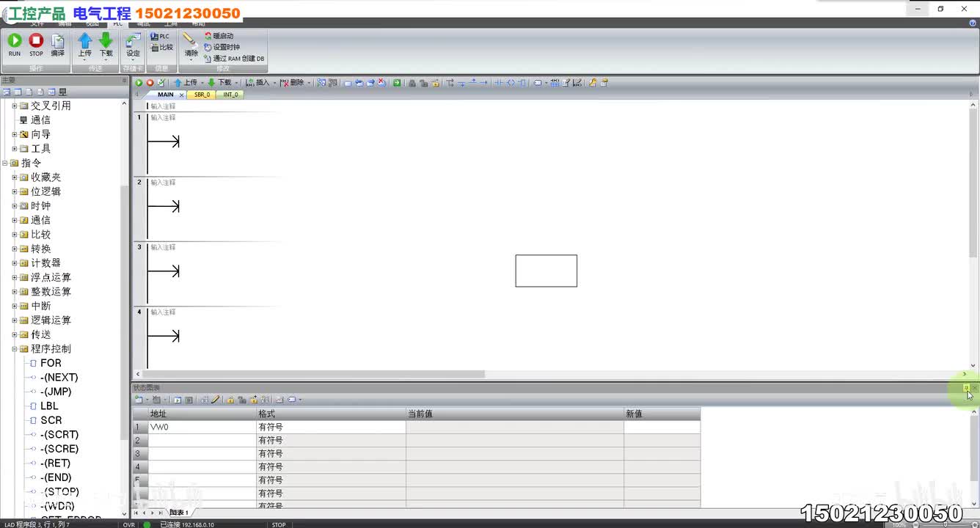Open the 删除 delete dropdown arrow
This screenshot has width=980, height=528.
pyautogui.click(x=309, y=83)
